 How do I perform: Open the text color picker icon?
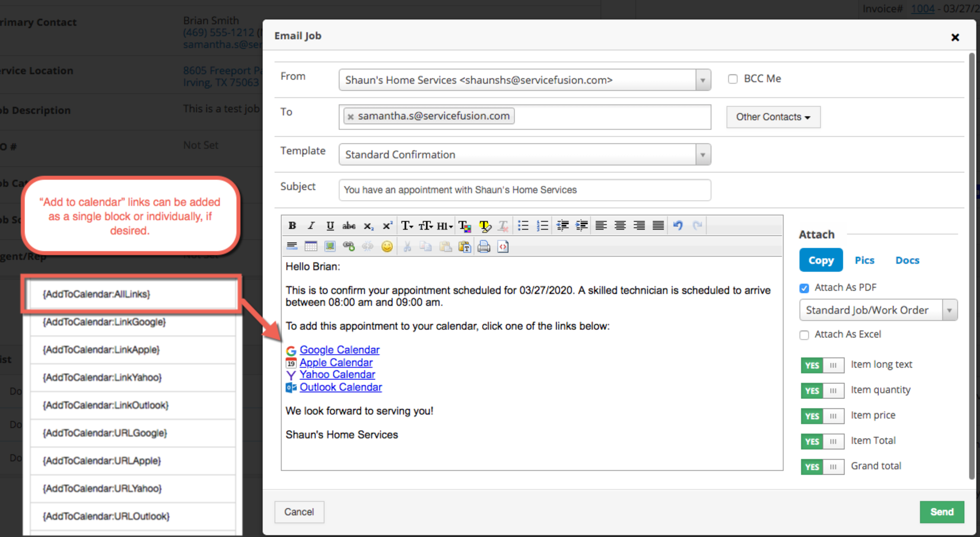pyautogui.click(x=465, y=226)
